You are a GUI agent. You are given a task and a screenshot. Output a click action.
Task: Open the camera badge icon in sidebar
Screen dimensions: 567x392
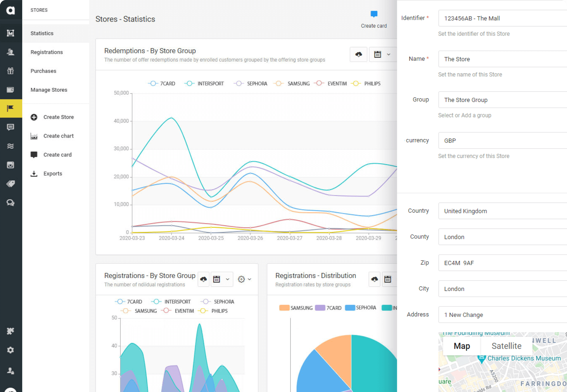pos(11,165)
